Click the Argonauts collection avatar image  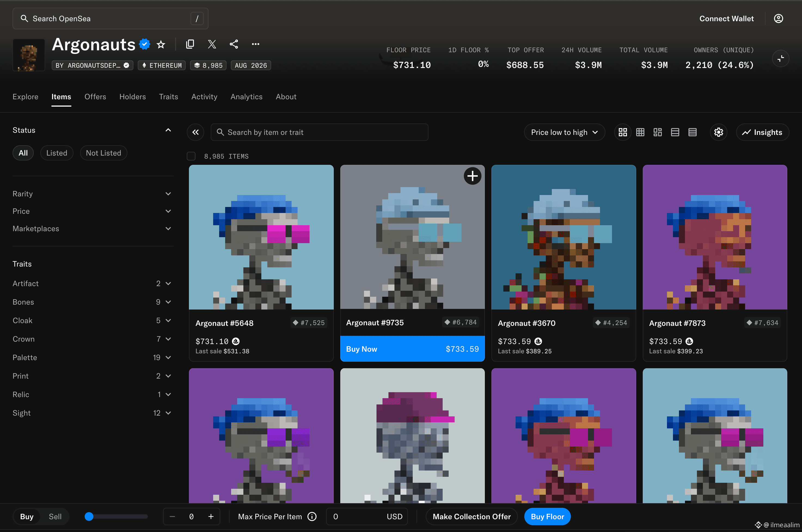29,55
